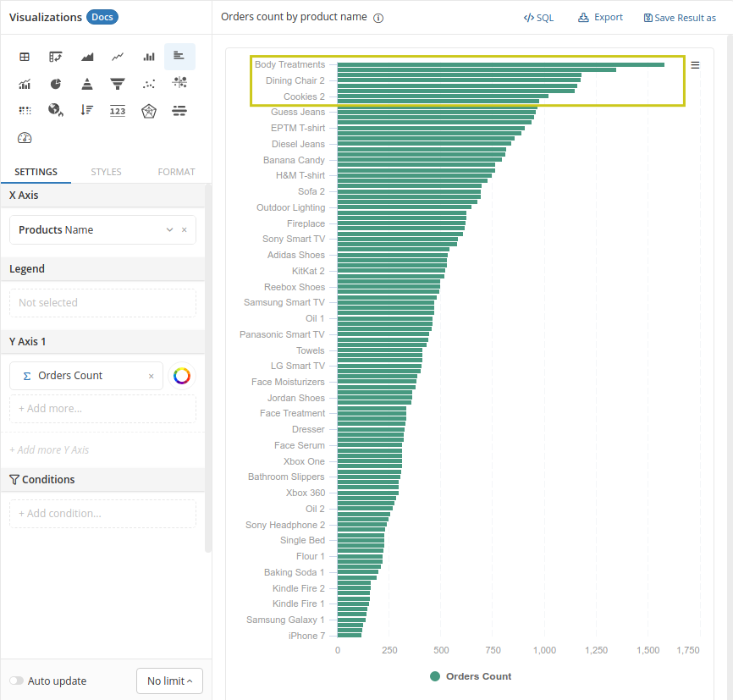Click the 'Body Treatments' axis label
The width and height of the screenshot is (733, 700).
(x=289, y=64)
